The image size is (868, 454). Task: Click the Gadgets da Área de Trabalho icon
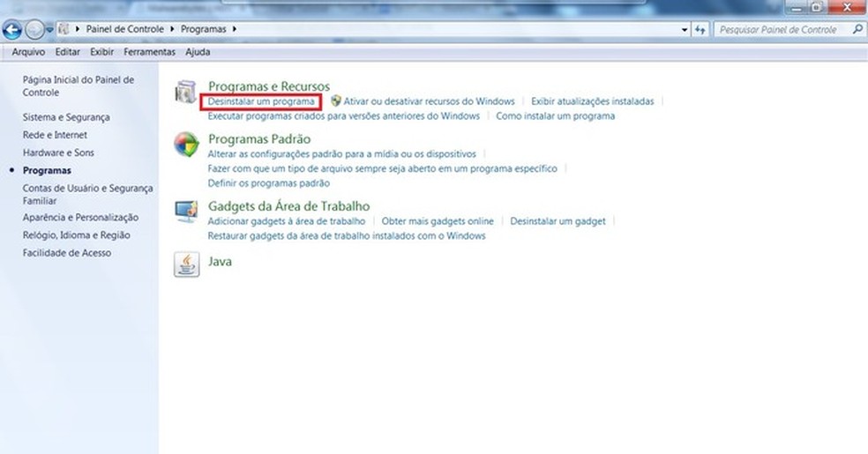click(186, 212)
